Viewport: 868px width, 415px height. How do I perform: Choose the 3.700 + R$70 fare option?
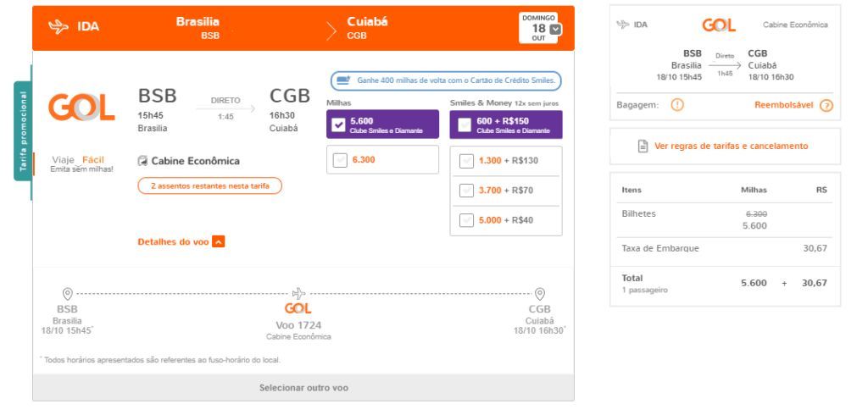pyautogui.click(x=467, y=191)
